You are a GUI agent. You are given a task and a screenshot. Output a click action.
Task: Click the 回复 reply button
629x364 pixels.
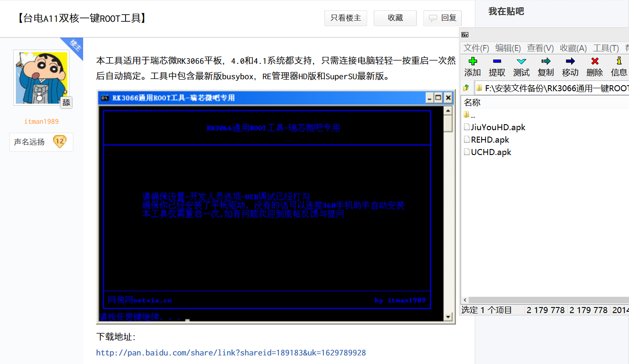point(442,18)
